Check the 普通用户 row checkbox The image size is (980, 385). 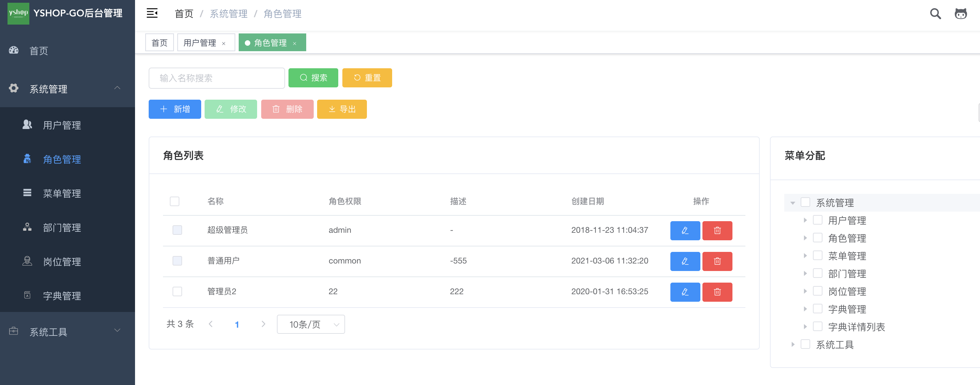pyautogui.click(x=177, y=261)
